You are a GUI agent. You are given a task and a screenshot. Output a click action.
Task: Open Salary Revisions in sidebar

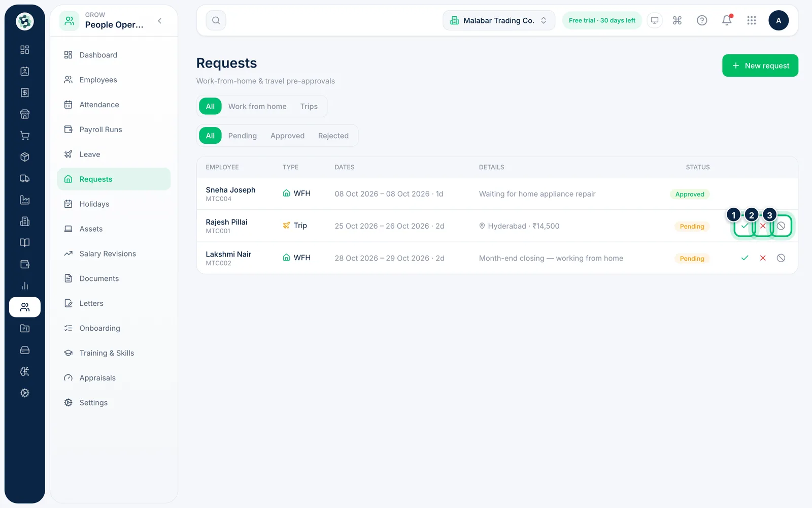click(x=114, y=253)
